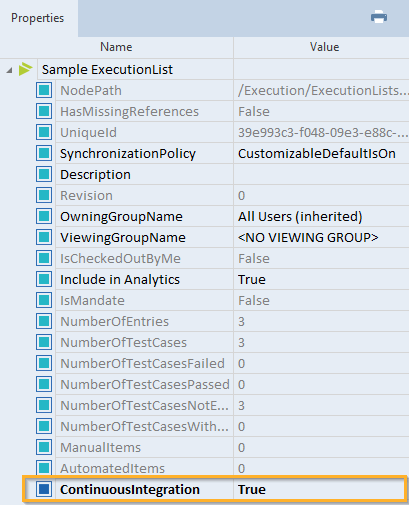Click the blue ContinuousIntegration property icon
The height and width of the screenshot is (505, 409).
pos(44,489)
